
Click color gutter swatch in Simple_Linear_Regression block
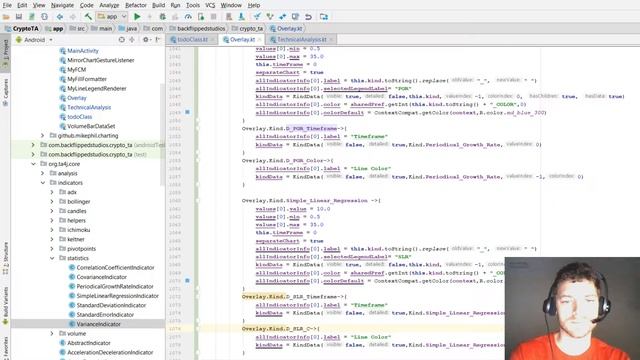coord(187,280)
